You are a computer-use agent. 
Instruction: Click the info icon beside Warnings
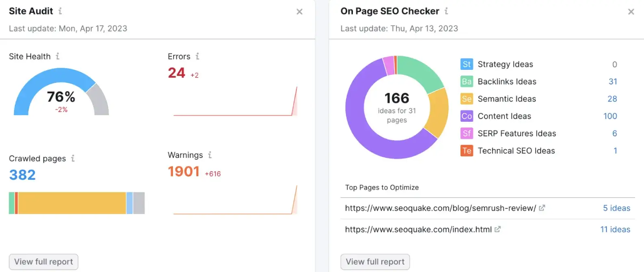(x=210, y=155)
